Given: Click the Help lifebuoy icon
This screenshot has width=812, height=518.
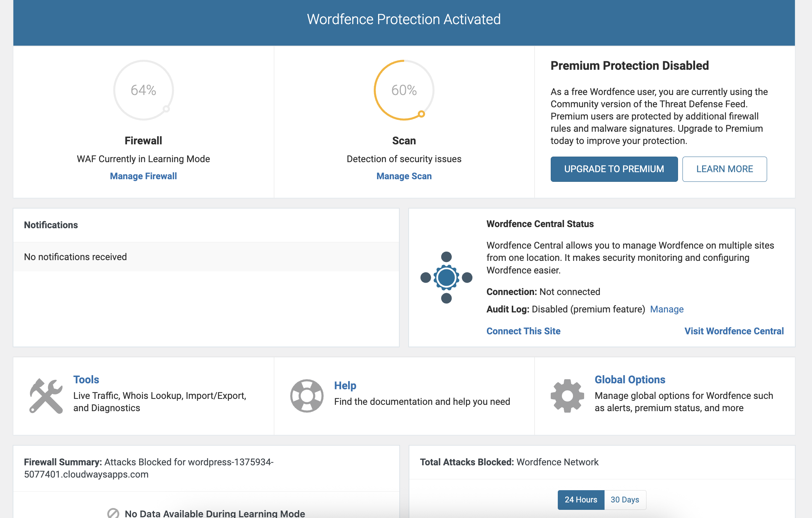Looking at the screenshot, I should click(x=307, y=396).
